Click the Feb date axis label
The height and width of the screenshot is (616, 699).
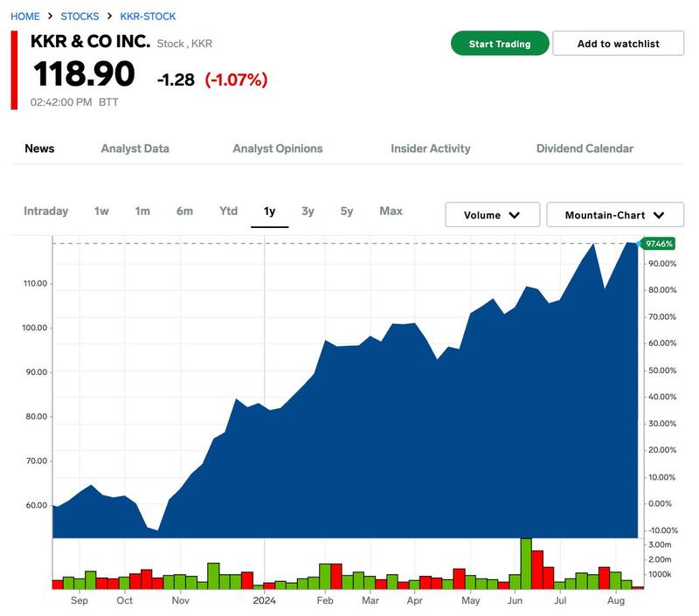pos(325,600)
